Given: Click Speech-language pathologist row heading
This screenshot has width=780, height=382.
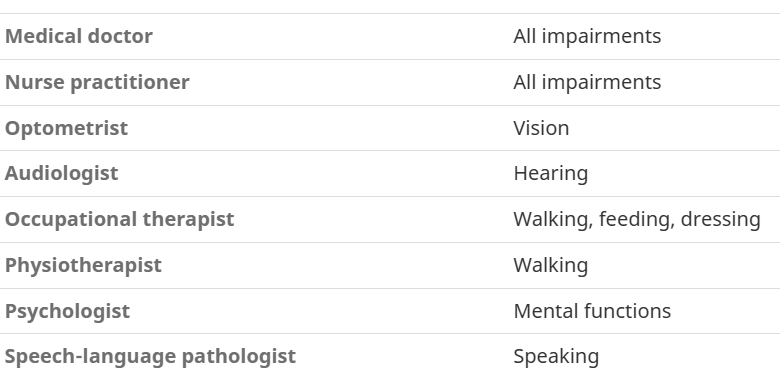Looking at the screenshot, I should click(150, 356).
